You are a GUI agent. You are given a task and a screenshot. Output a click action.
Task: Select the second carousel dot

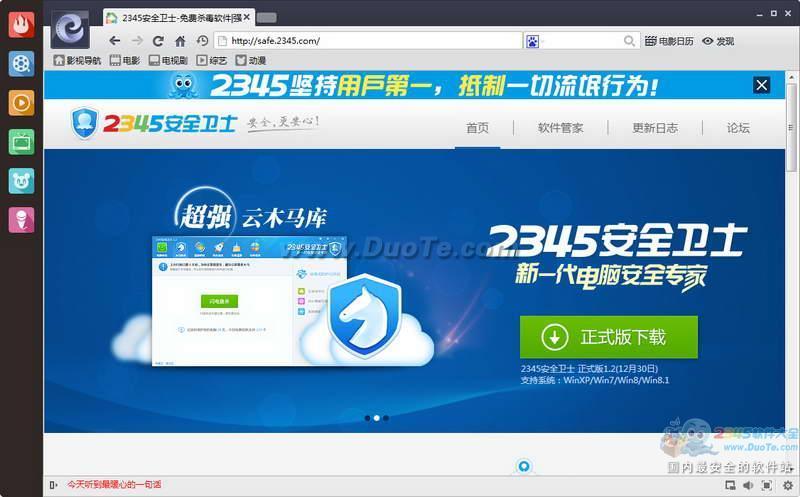tap(377, 418)
